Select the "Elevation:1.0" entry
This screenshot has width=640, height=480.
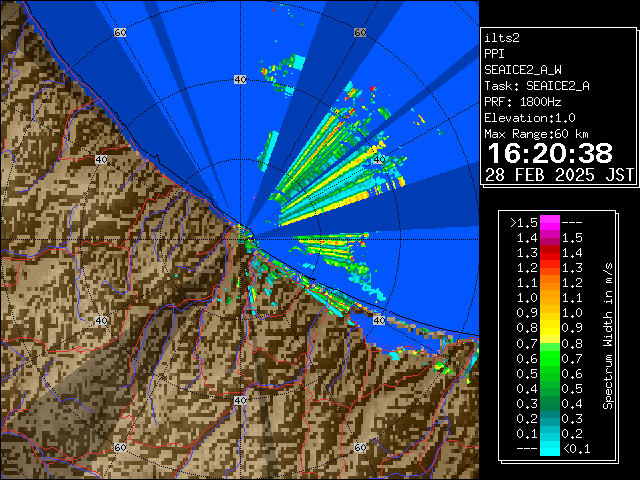pyautogui.click(x=530, y=118)
